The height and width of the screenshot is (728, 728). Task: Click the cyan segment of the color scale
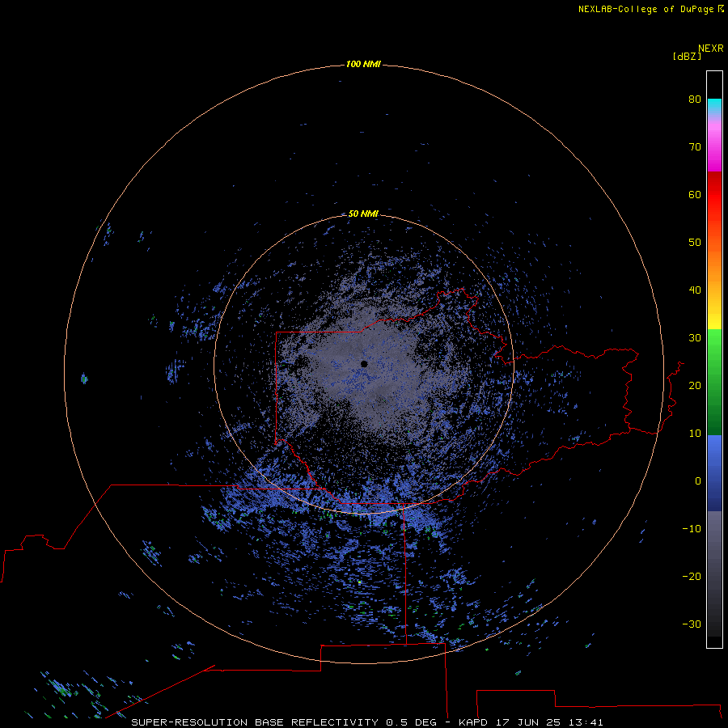click(714, 104)
